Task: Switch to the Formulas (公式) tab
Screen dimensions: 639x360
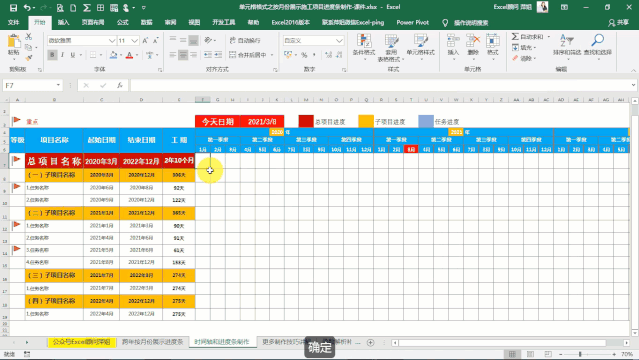Action: (x=123, y=22)
